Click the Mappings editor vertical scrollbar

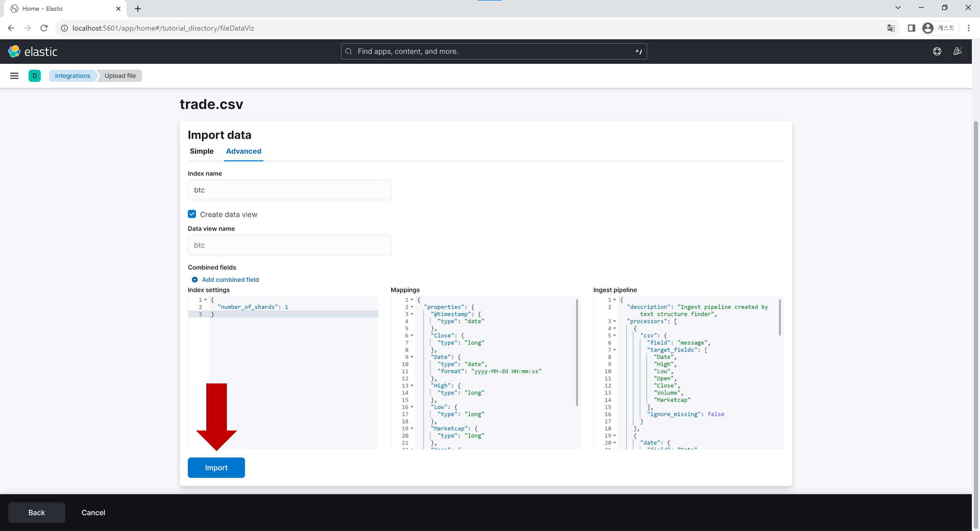point(577,353)
